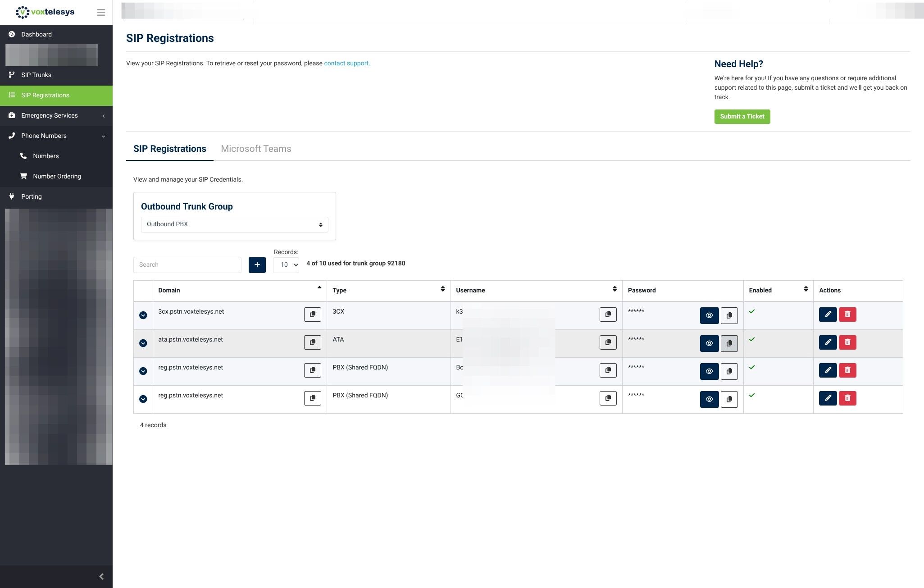This screenshot has height=588, width=924.
Task: Copy username of the ATA row
Action: click(608, 342)
